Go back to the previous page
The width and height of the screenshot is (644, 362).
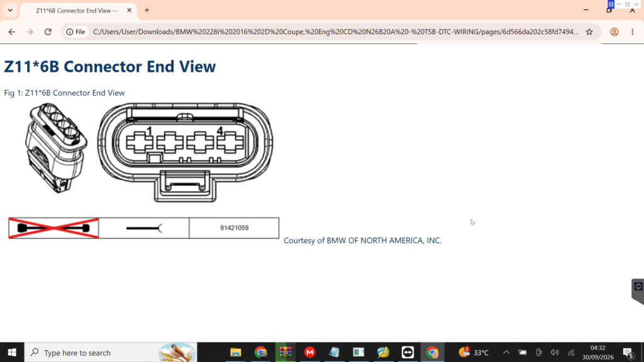[x=11, y=31]
